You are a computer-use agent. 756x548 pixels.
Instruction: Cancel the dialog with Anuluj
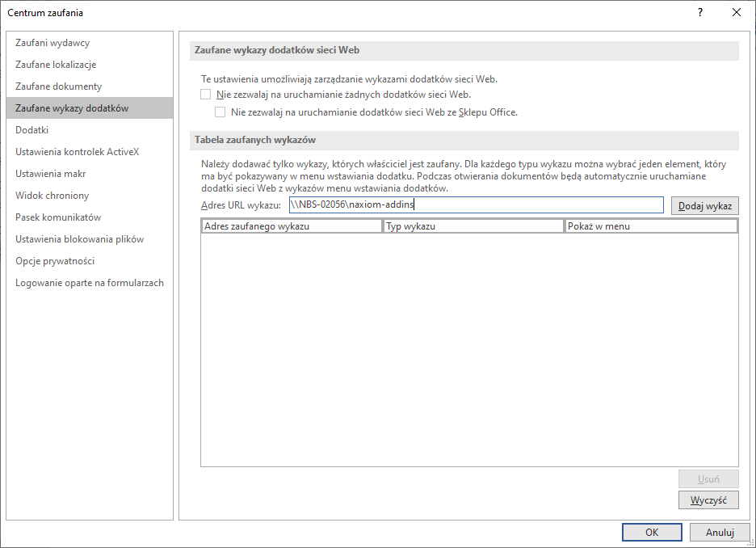[719, 533]
